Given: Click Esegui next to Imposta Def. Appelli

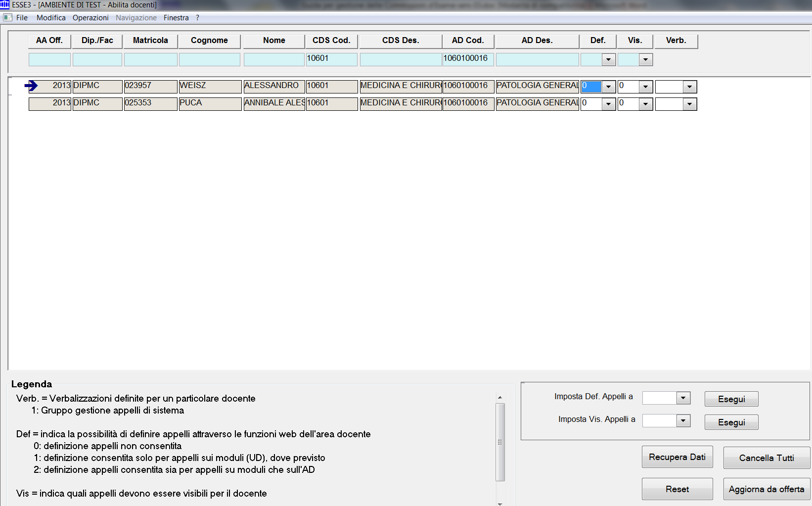Looking at the screenshot, I should coord(731,399).
